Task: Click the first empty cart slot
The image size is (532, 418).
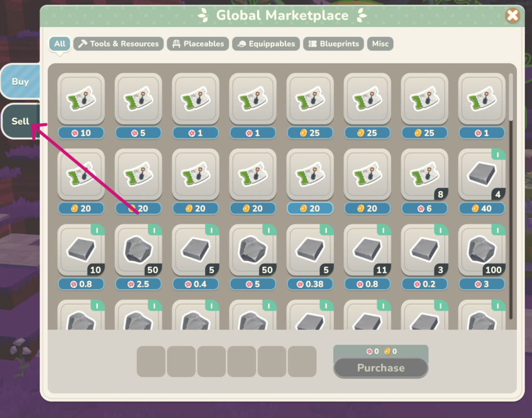Action: 151,361
